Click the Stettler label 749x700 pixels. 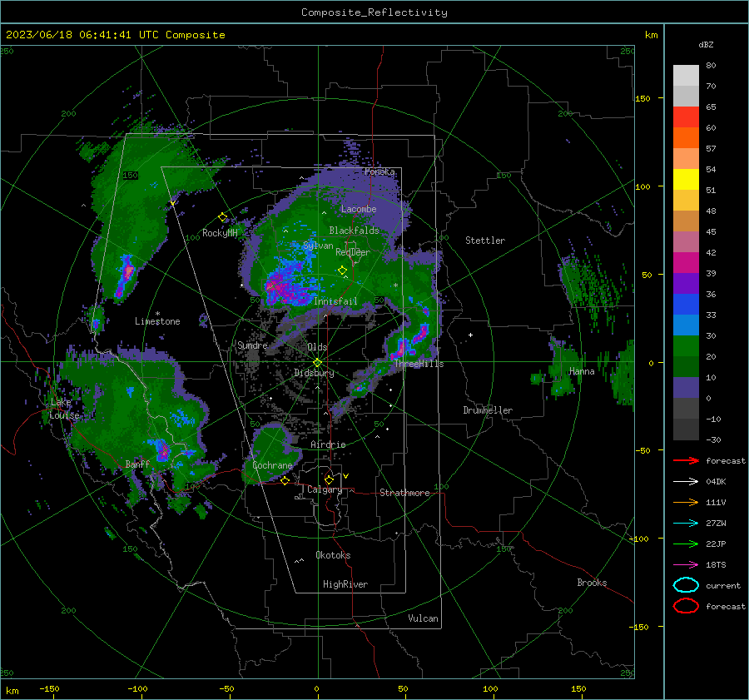click(485, 241)
